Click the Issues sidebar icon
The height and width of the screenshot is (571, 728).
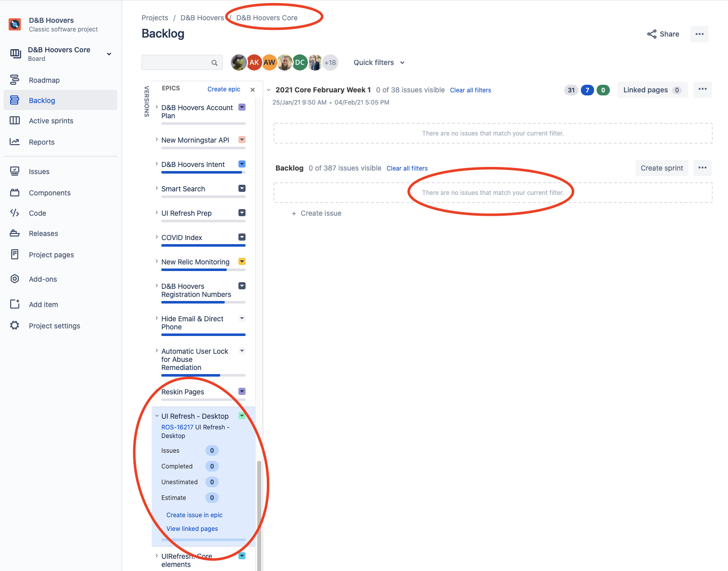tap(15, 171)
